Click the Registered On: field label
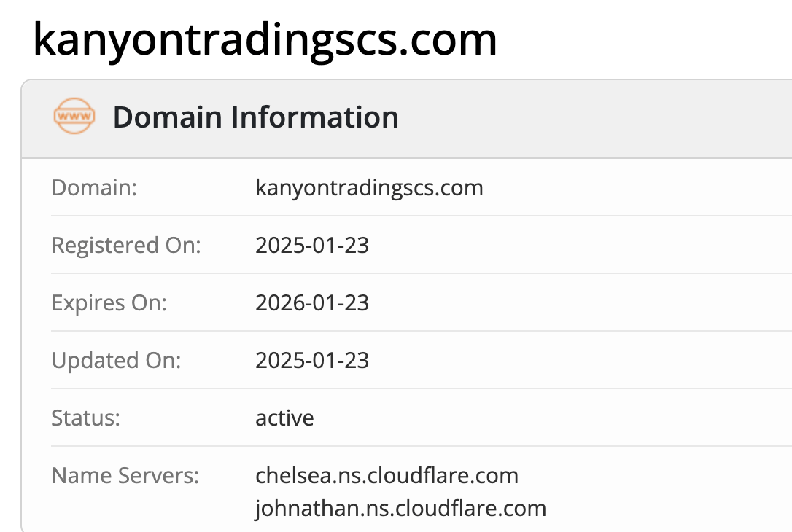The image size is (792, 532). tap(125, 246)
